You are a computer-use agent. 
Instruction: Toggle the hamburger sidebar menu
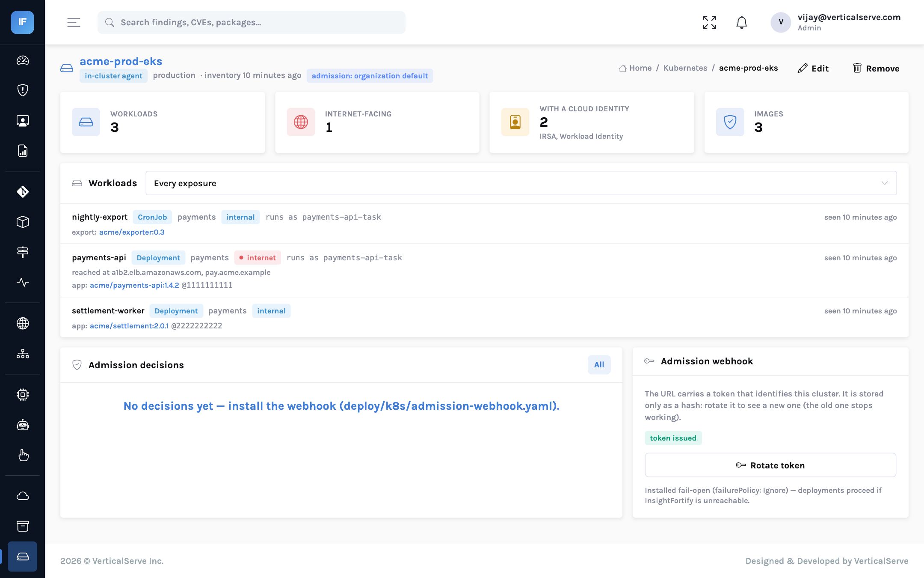click(x=74, y=22)
